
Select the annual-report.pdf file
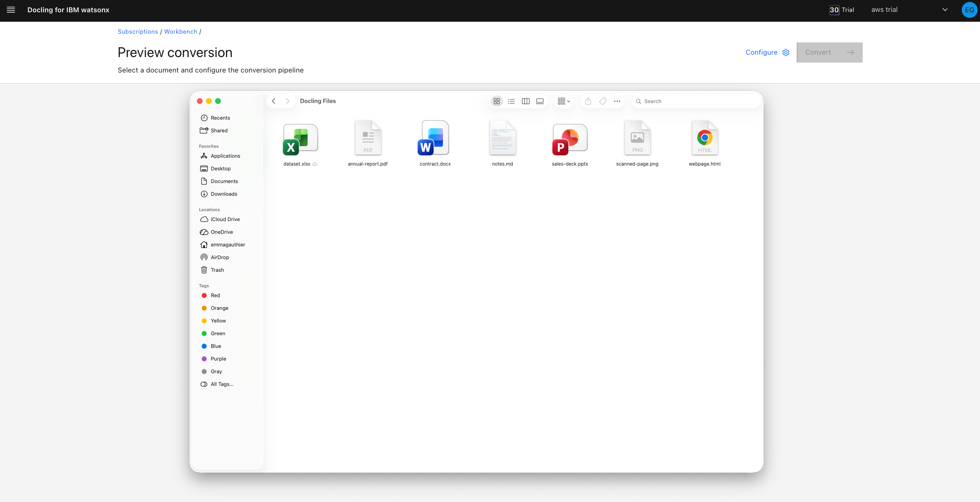tap(368, 143)
